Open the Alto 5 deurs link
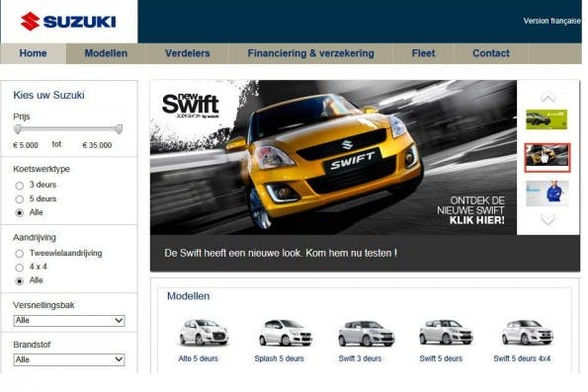 click(198, 358)
